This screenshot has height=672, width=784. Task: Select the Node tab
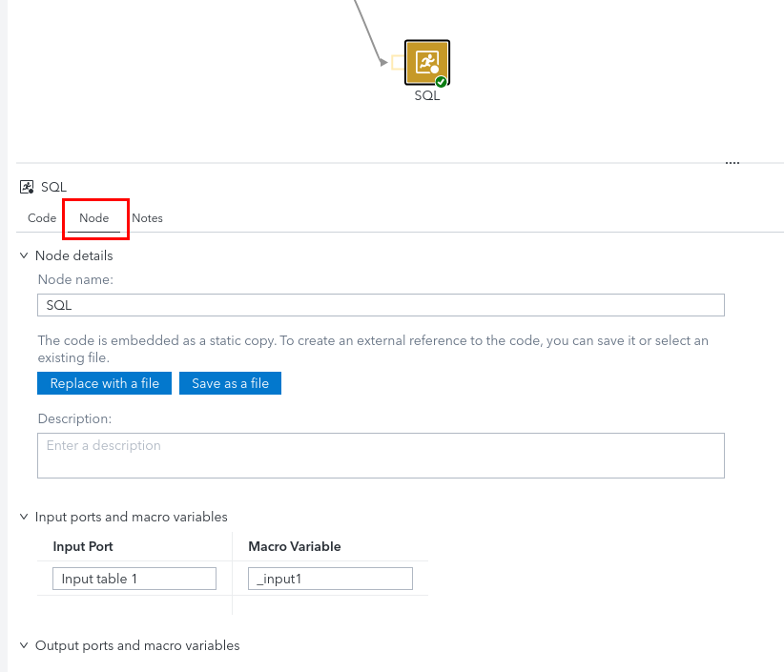[x=94, y=218]
